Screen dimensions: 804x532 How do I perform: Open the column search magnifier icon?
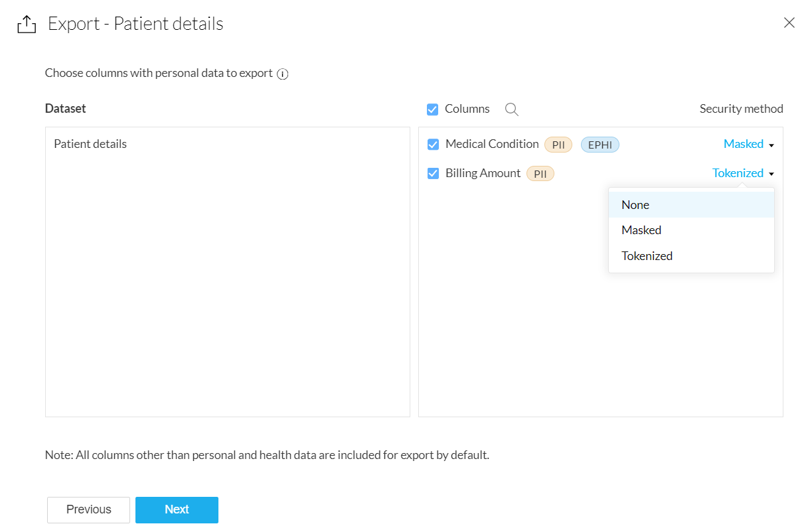[x=511, y=109]
